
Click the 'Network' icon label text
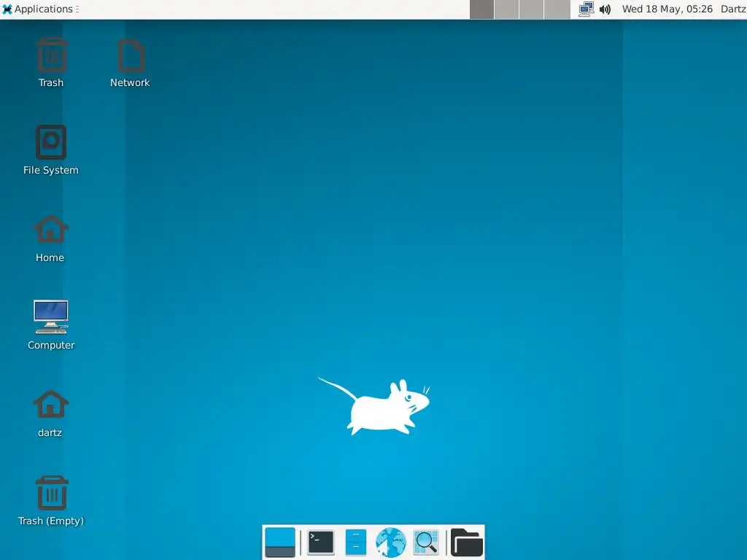pyautogui.click(x=130, y=83)
